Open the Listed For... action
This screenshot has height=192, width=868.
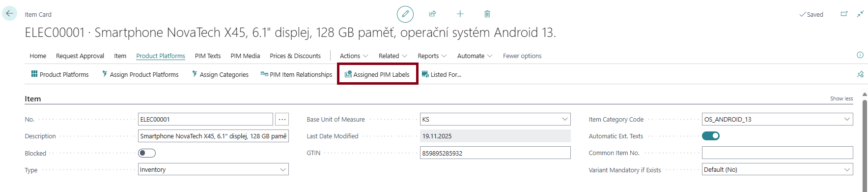coord(442,74)
